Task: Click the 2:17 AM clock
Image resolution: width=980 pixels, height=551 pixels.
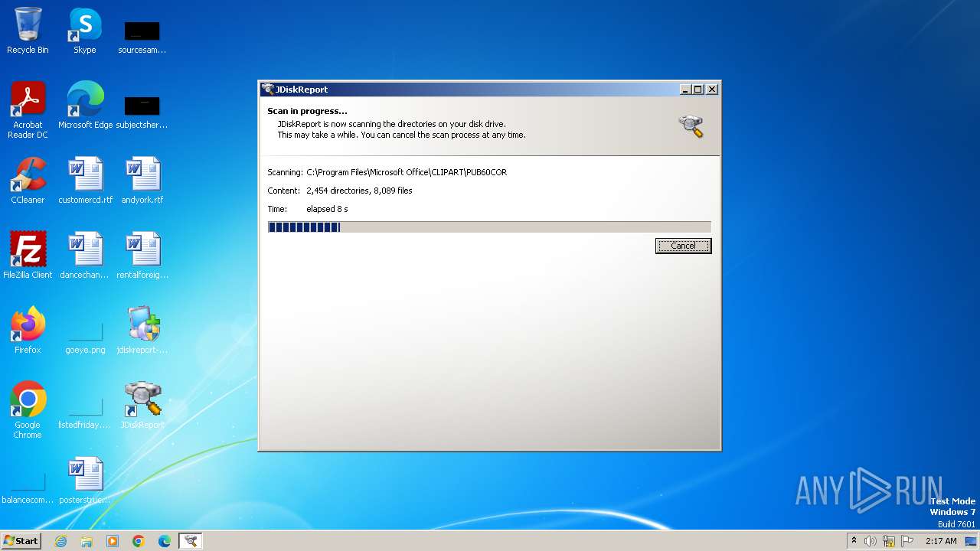Action: [941, 541]
